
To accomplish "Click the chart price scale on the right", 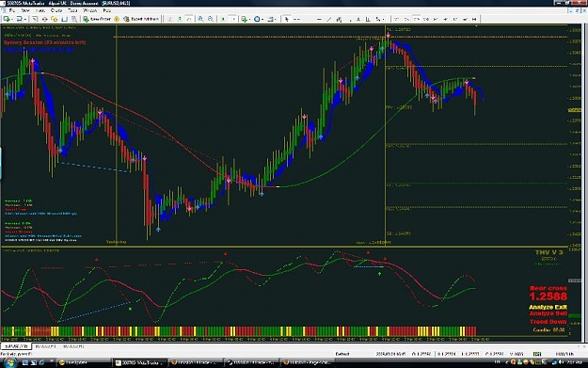I will (575, 135).
